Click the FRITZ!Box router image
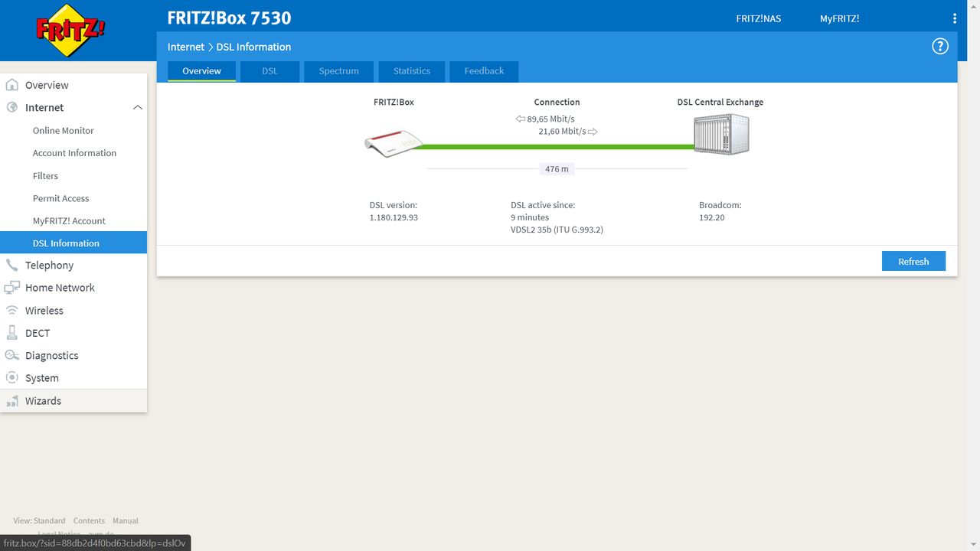This screenshot has width=980, height=551. [x=394, y=144]
